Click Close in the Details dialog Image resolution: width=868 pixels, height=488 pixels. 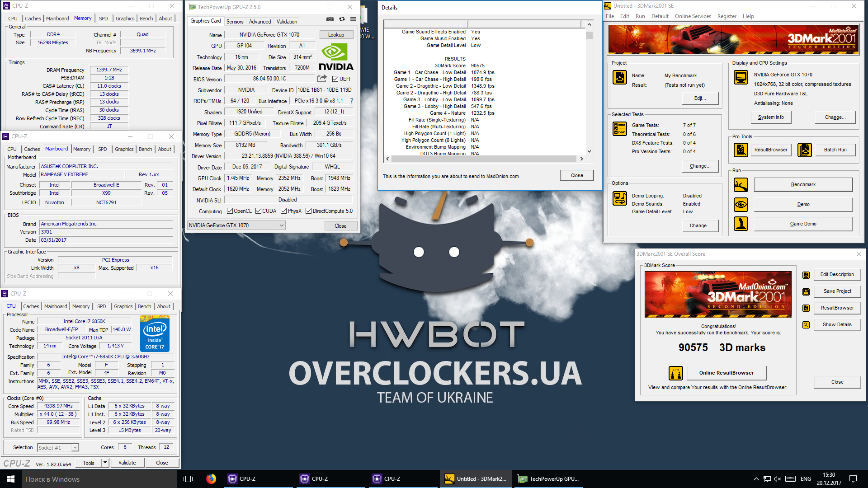click(577, 175)
